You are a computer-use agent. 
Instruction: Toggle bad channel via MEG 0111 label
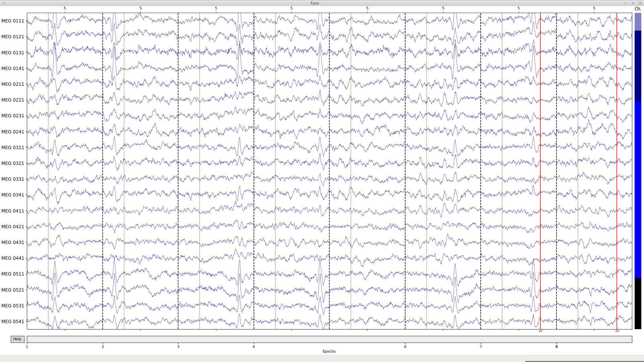click(13, 21)
